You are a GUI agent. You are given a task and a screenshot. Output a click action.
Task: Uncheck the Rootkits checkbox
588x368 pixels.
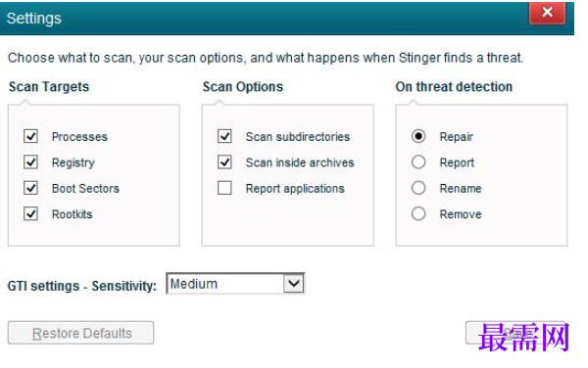30,213
